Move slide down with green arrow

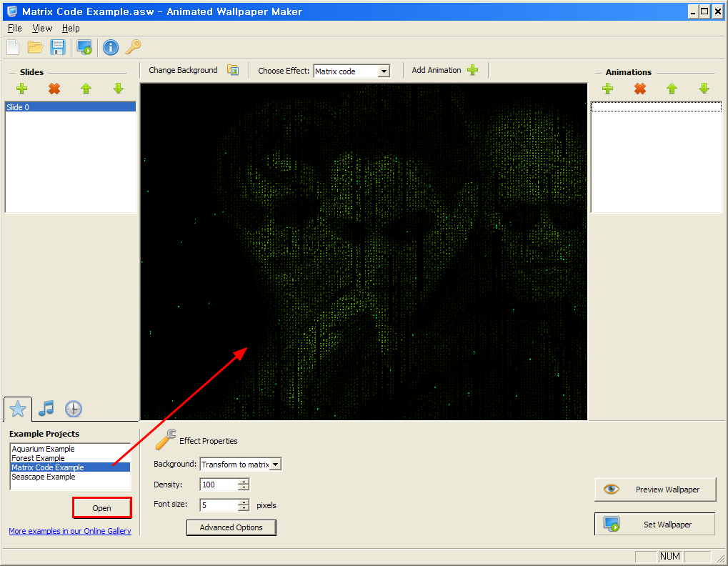click(119, 88)
